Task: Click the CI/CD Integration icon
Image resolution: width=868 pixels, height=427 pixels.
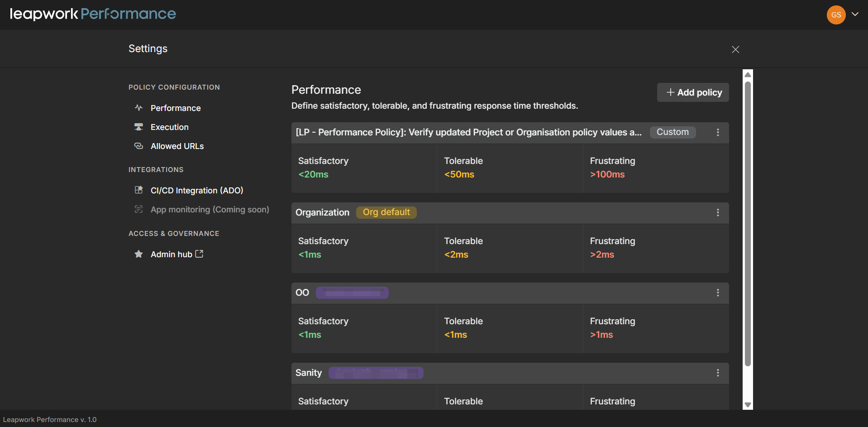Action: pos(138,190)
